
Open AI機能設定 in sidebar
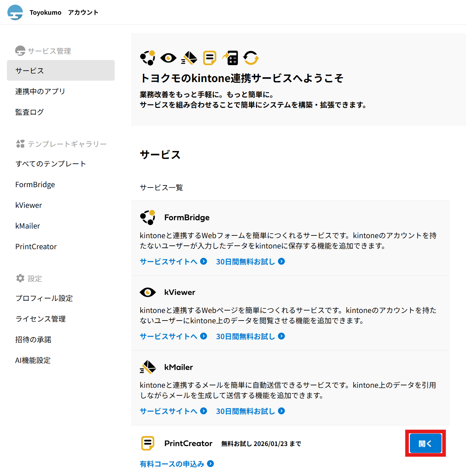(x=33, y=360)
